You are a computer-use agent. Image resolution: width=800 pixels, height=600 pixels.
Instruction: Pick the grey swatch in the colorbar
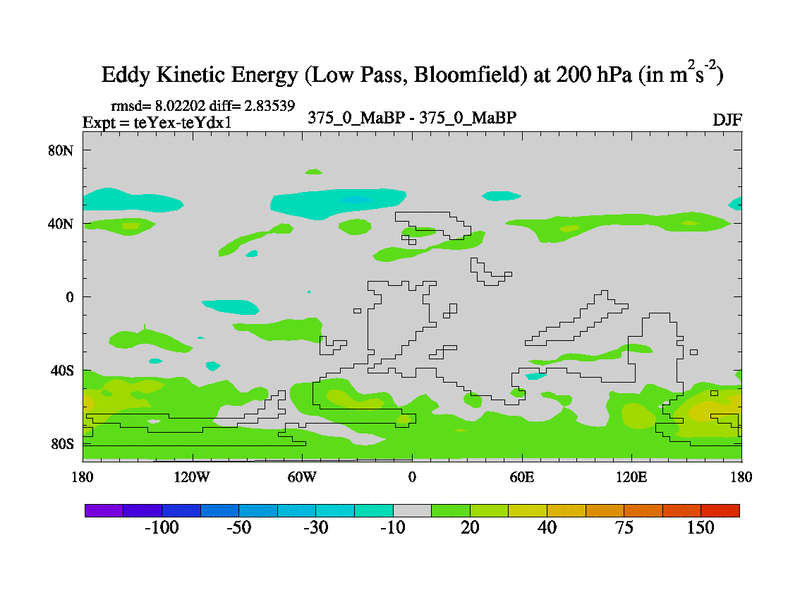(412, 510)
